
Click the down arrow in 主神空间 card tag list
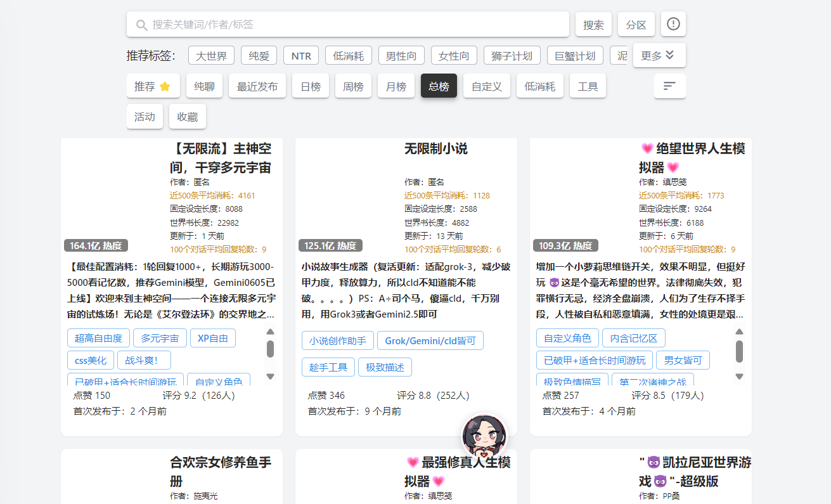click(271, 377)
